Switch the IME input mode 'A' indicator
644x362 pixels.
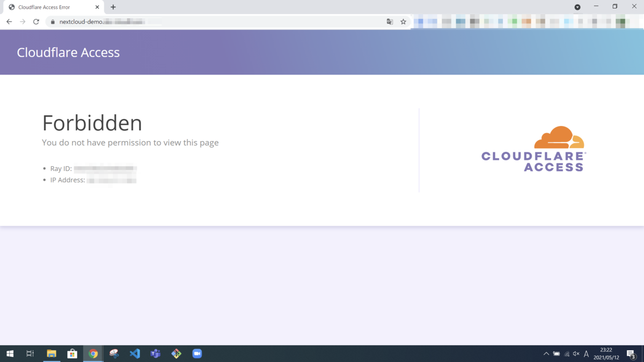point(586,354)
